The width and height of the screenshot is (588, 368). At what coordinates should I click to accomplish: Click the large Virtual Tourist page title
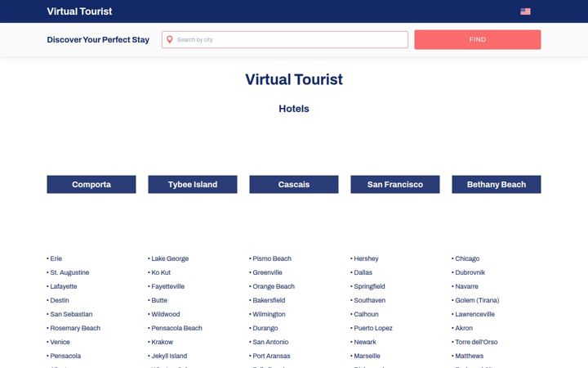pyautogui.click(x=294, y=79)
